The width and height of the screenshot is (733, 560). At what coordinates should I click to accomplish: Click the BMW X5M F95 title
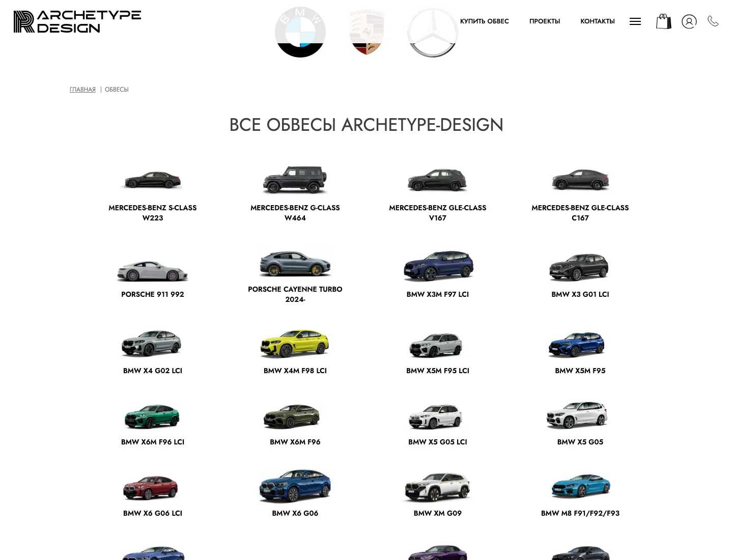coord(580,371)
